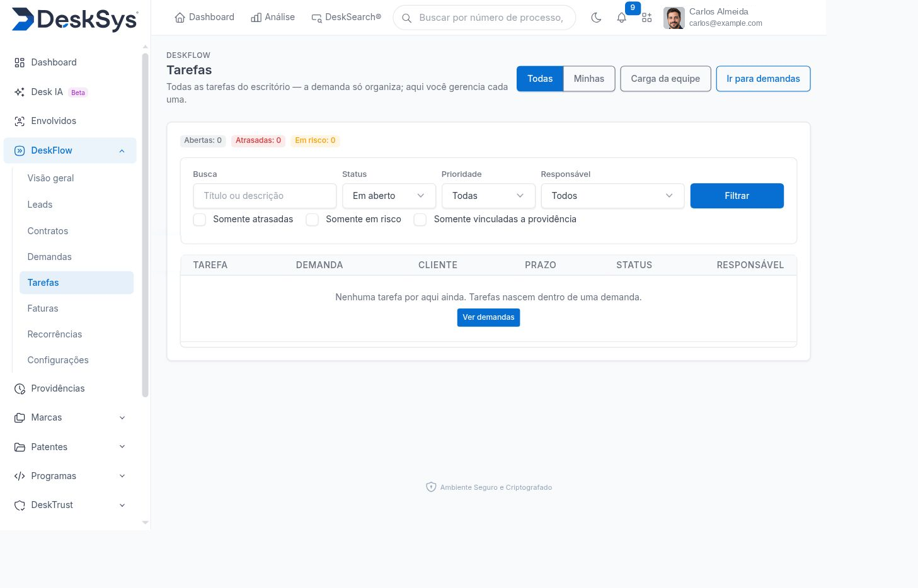Click Carlos Almeida's avatar photo
The width and height of the screenshot is (918, 588).
674,18
